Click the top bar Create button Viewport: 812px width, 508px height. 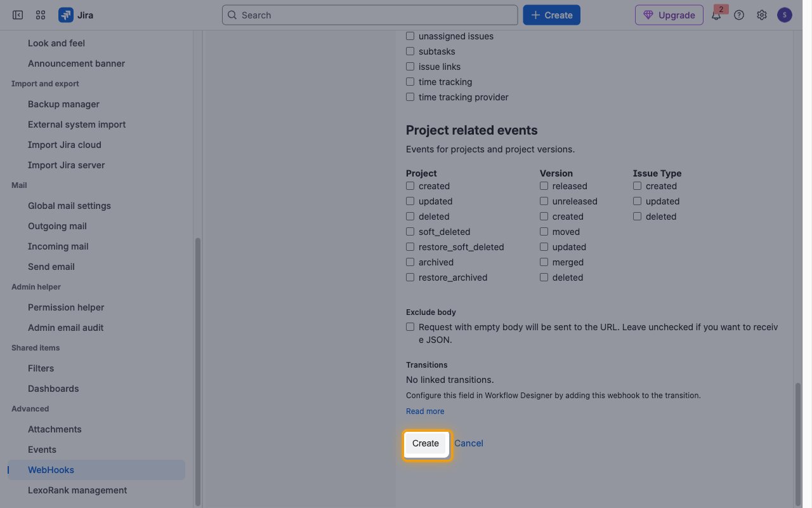pos(551,15)
